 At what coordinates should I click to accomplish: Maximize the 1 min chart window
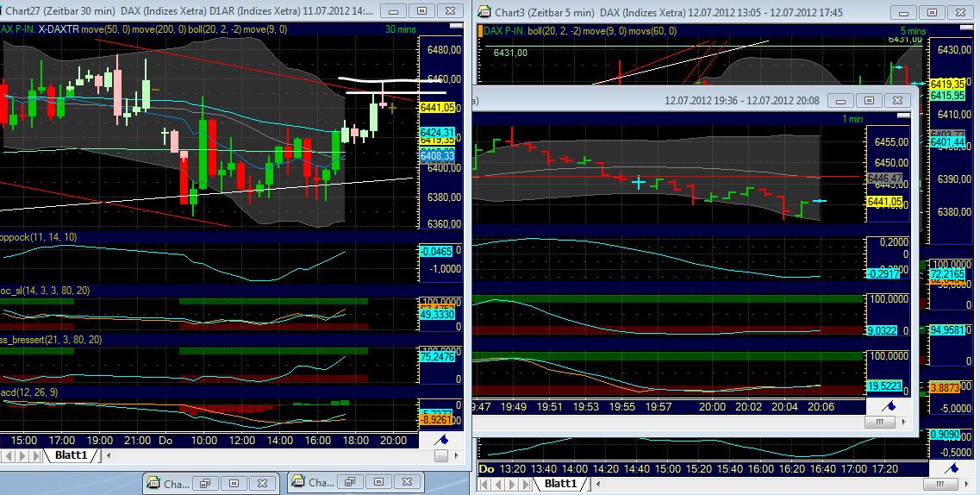[x=869, y=100]
